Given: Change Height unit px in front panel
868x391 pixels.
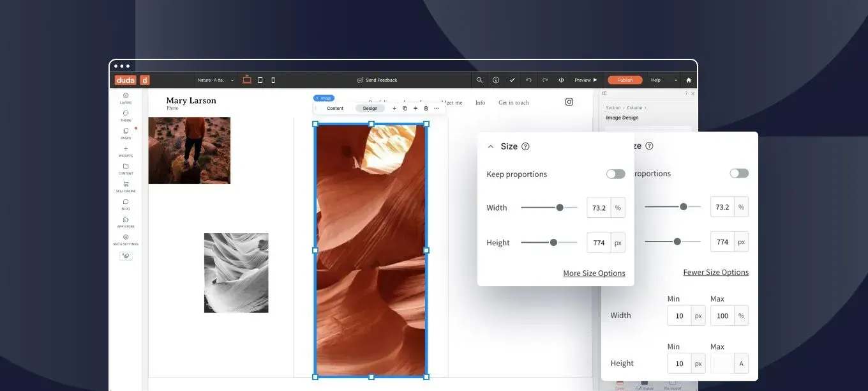Looking at the screenshot, I should coord(618,243).
